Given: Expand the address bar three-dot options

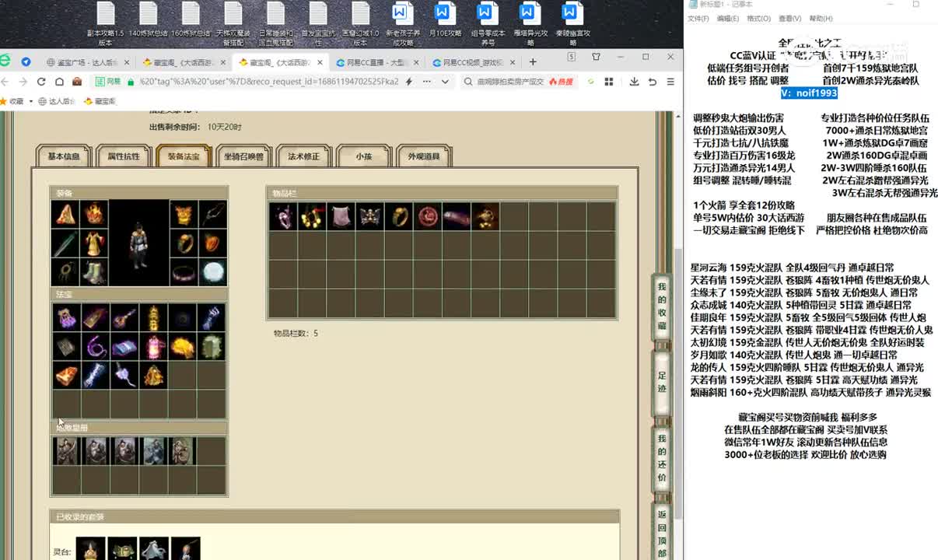Looking at the screenshot, I should point(425,82).
